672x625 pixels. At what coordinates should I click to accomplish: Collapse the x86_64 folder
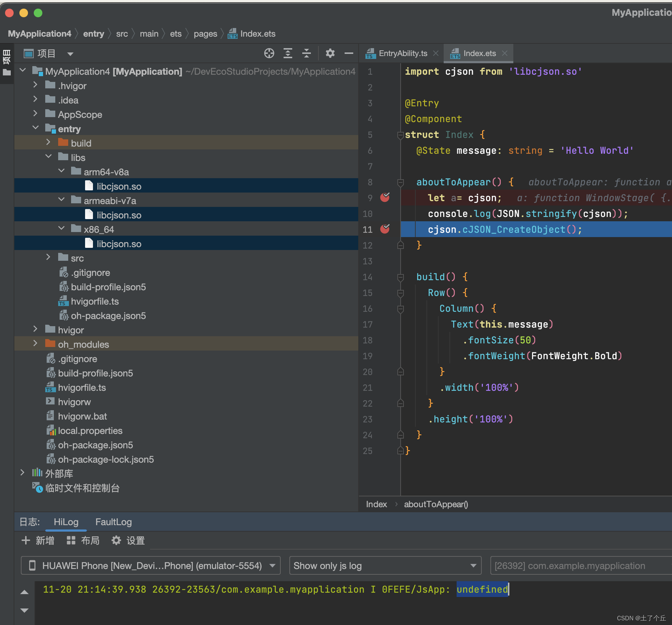[61, 228]
